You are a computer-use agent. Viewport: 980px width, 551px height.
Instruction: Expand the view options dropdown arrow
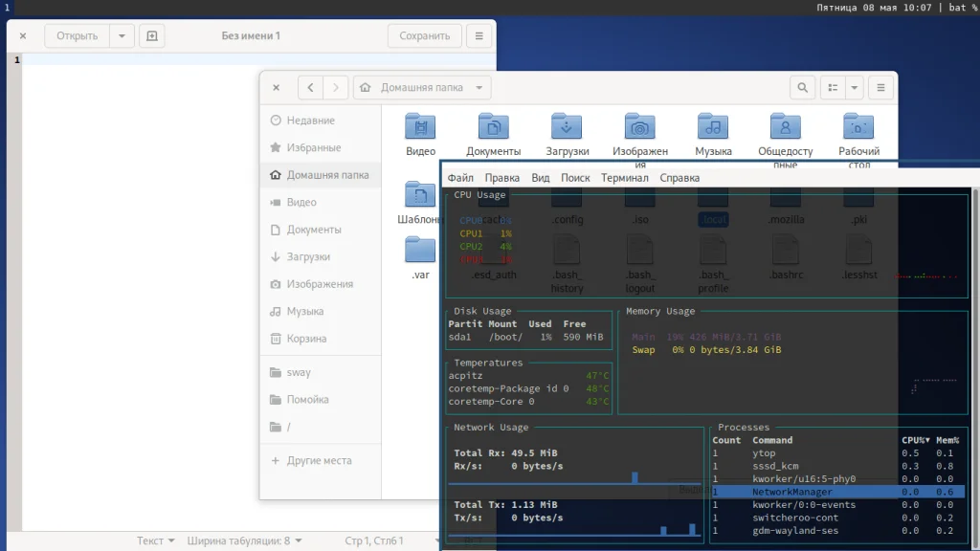[854, 87]
